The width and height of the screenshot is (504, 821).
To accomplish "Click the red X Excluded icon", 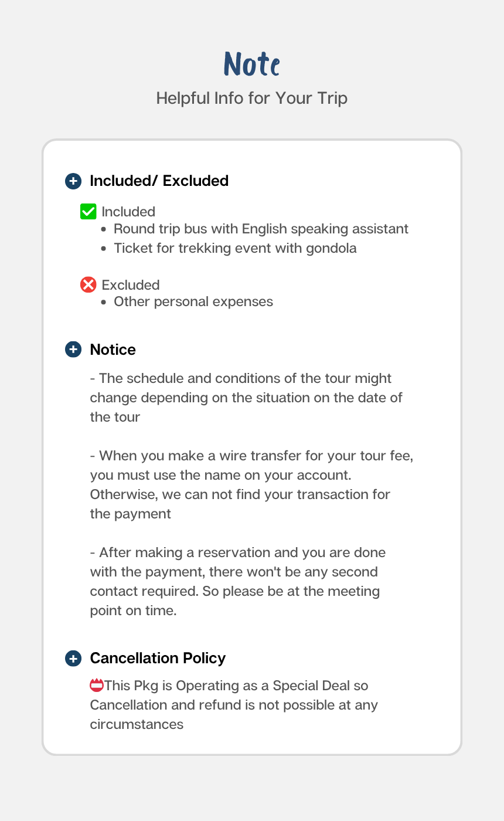I will coord(88,285).
